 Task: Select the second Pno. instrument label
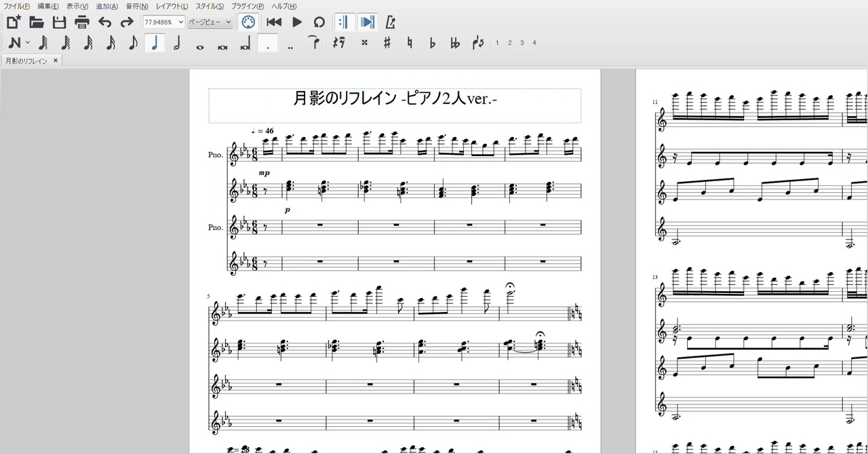(216, 227)
